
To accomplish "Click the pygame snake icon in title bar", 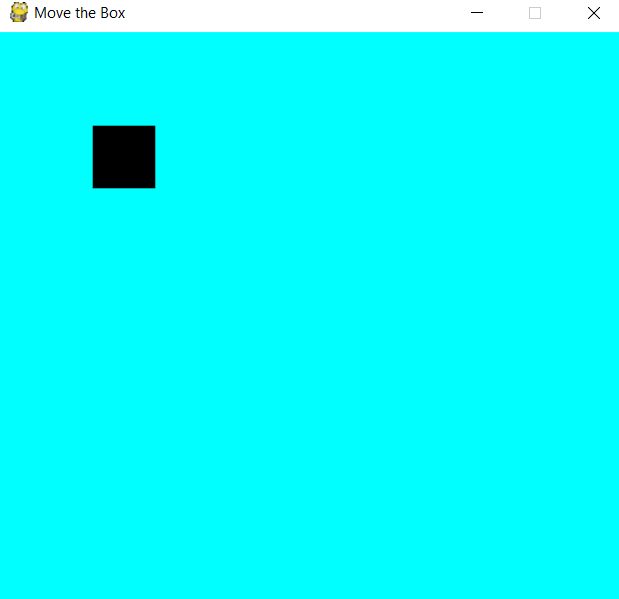I will point(19,12).
